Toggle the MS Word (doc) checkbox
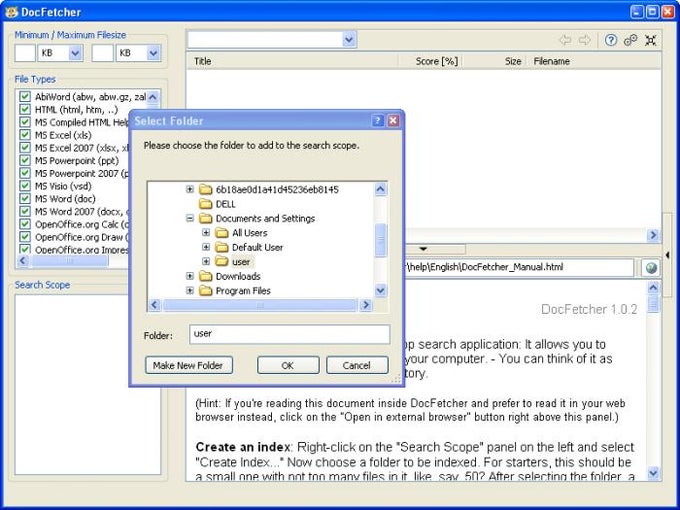680x510 pixels. (x=25, y=199)
